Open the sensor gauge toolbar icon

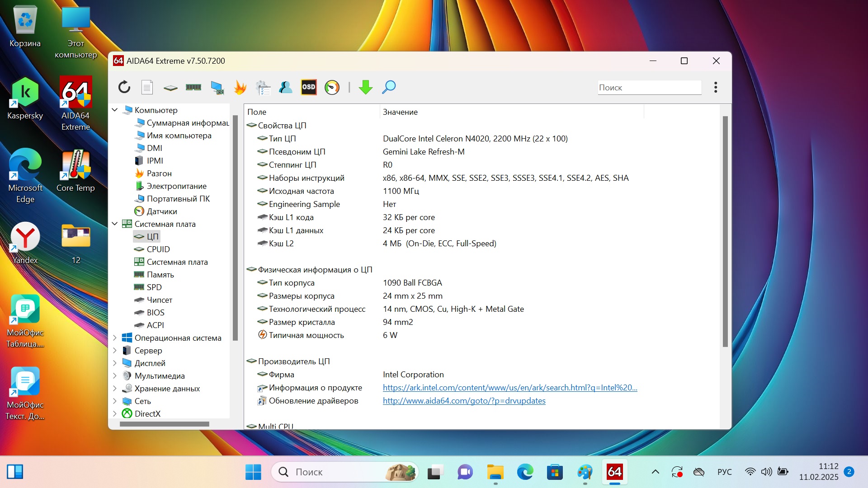332,87
